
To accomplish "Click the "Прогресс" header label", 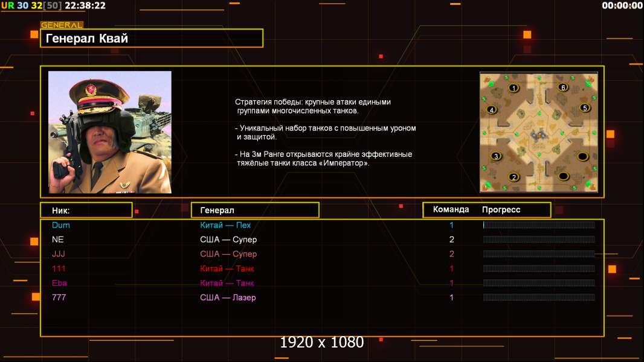I will [x=501, y=210].
